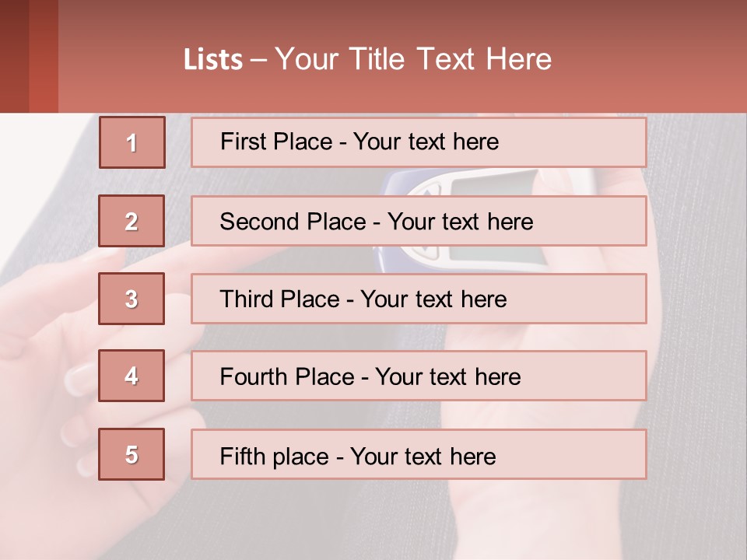Viewport: 747px width, 560px height.
Task: Click the number 2 box
Action: 132,221
